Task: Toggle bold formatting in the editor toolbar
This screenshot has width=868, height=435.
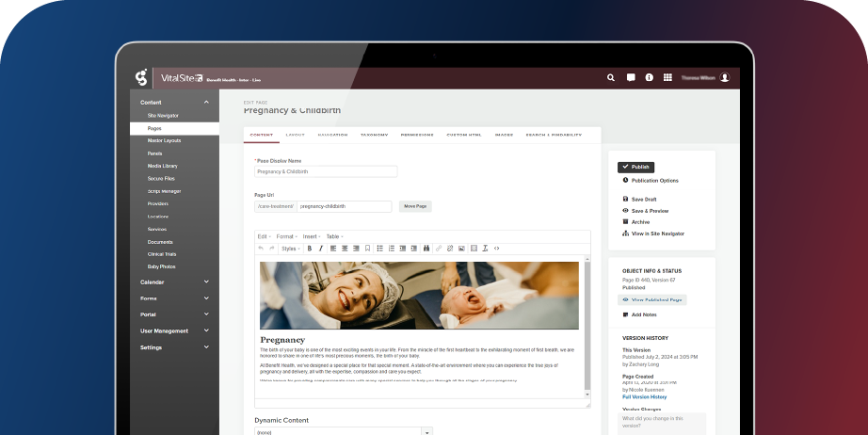Action: click(x=309, y=249)
